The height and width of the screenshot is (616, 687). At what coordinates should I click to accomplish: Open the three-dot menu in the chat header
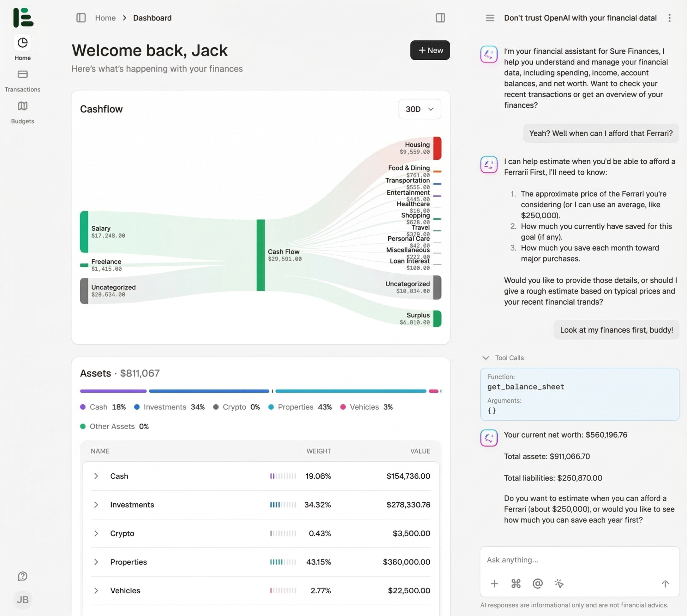pos(669,18)
